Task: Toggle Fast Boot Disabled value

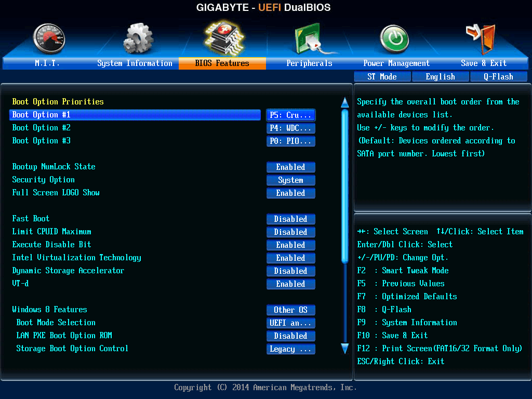Action: pos(291,219)
